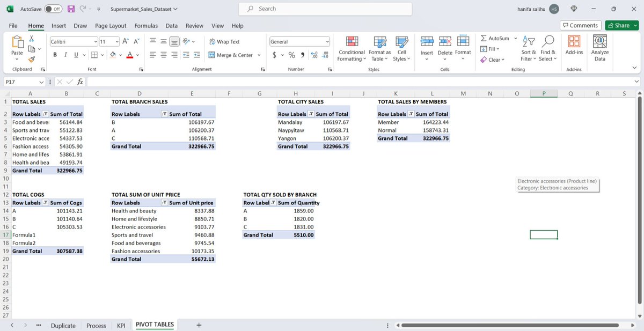Open Row Labels filter in TOTAL CITY SALES

coord(311,114)
